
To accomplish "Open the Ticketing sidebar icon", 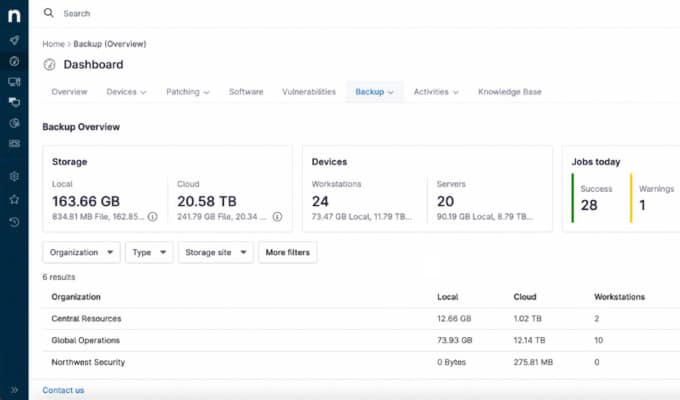I will 14,144.
